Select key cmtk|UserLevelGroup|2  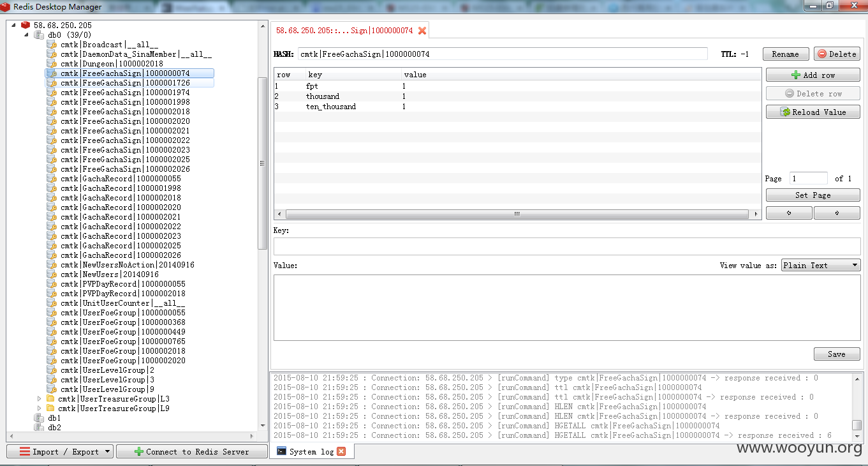click(107, 370)
